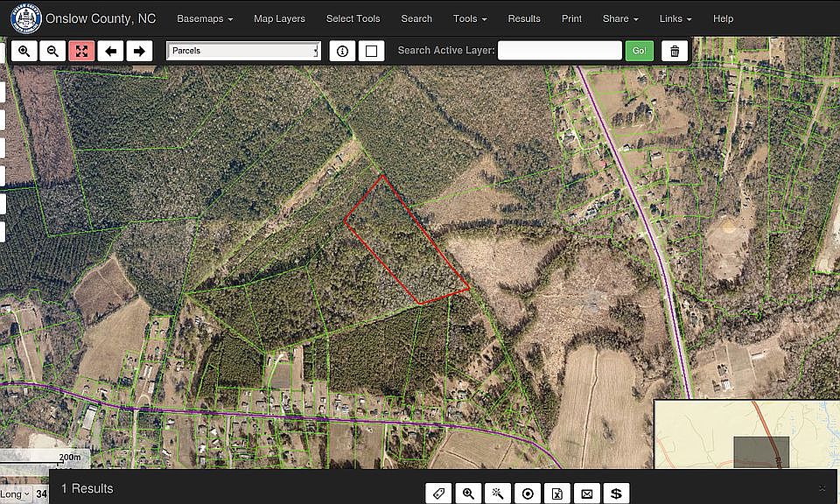This screenshot has height=504, width=840.
Task: Go to next map extent arrow
Action: 139,51
